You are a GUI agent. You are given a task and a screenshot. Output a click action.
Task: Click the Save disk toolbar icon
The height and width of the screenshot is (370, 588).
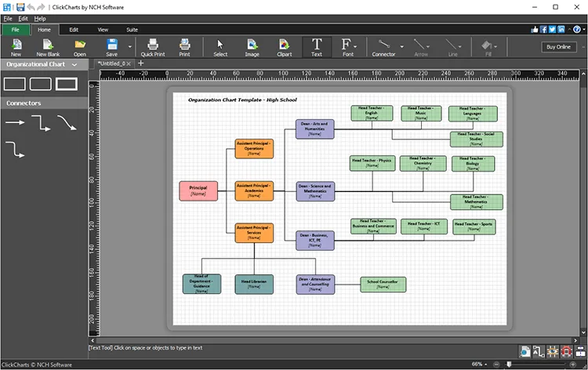tap(112, 47)
